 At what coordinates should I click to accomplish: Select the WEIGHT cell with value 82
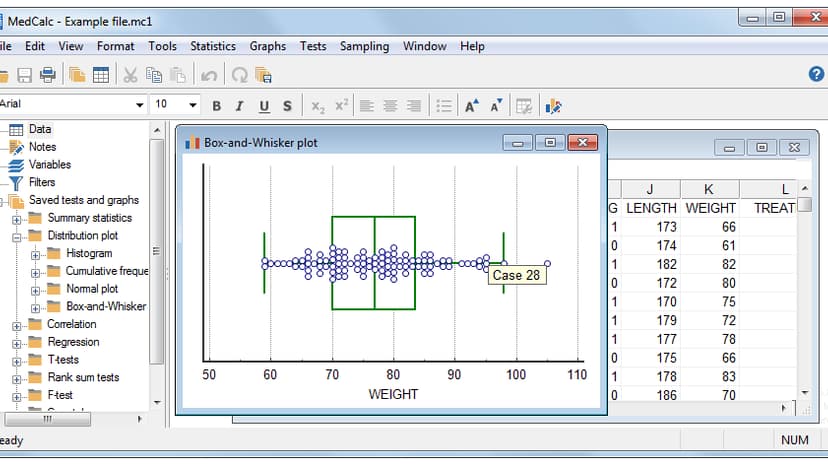coord(710,264)
